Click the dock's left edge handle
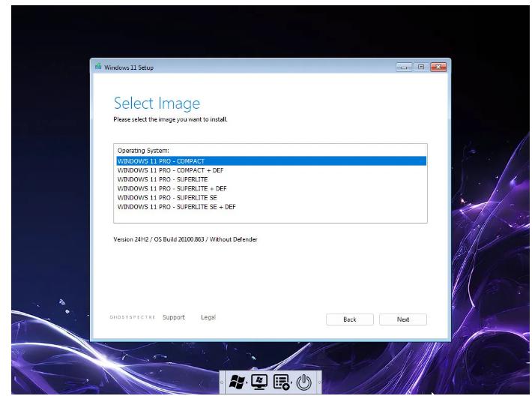 pos(222,382)
